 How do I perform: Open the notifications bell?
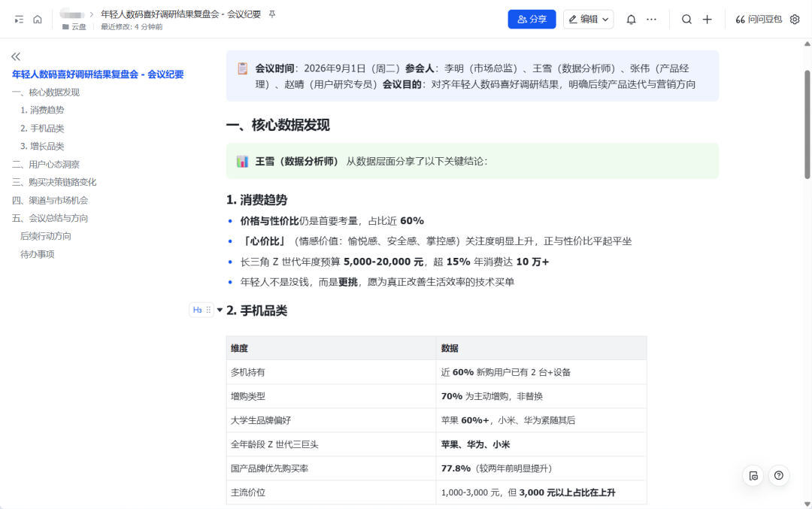click(631, 19)
